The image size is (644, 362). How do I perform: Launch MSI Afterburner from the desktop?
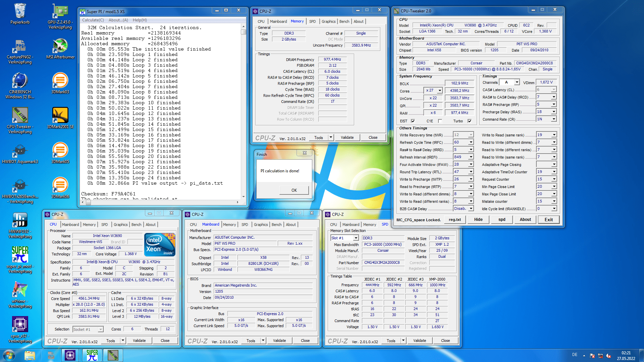60,48
